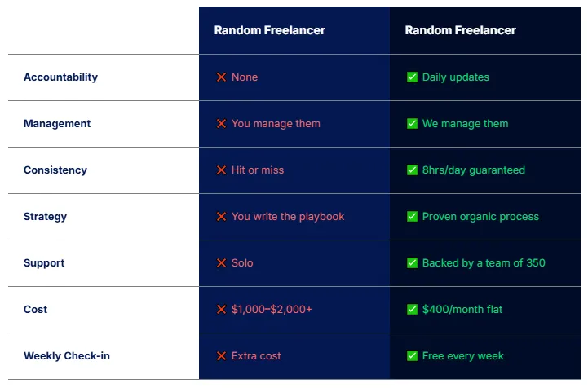
Task: Click the Cost row label
Action: (35, 310)
